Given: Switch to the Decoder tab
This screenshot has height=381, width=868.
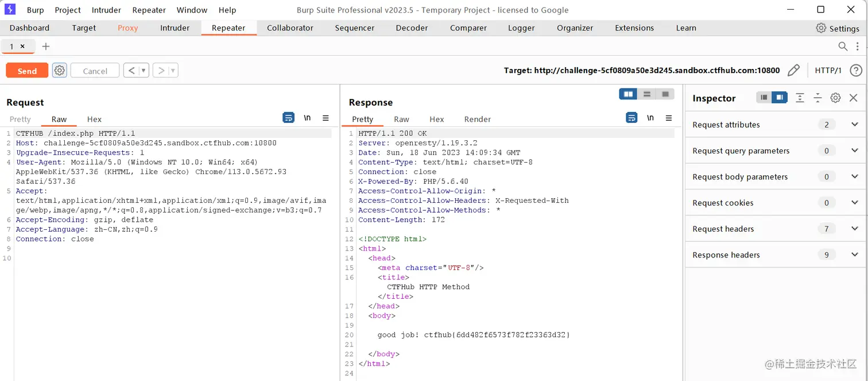Looking at the screenshot, I should pyautogui.click(x=412, y=28).
